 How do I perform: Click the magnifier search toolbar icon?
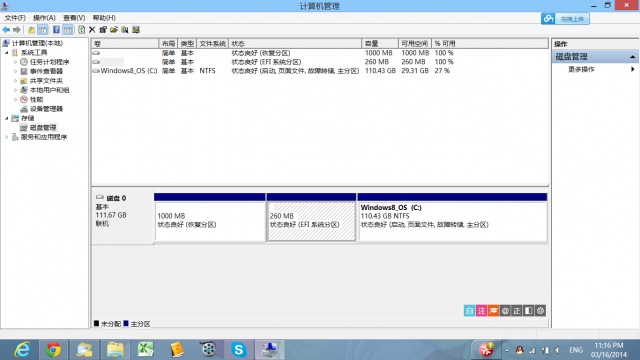point(125,30)
